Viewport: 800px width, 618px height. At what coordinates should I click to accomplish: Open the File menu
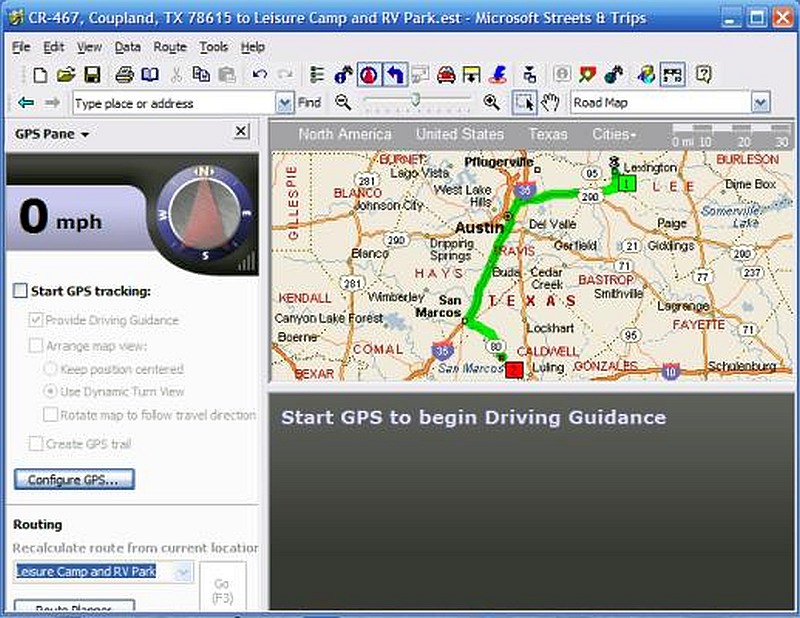[21, 47]
